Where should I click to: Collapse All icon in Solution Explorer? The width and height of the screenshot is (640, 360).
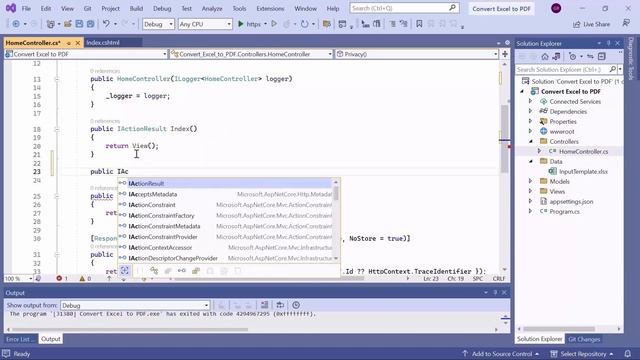coord(602,56)
